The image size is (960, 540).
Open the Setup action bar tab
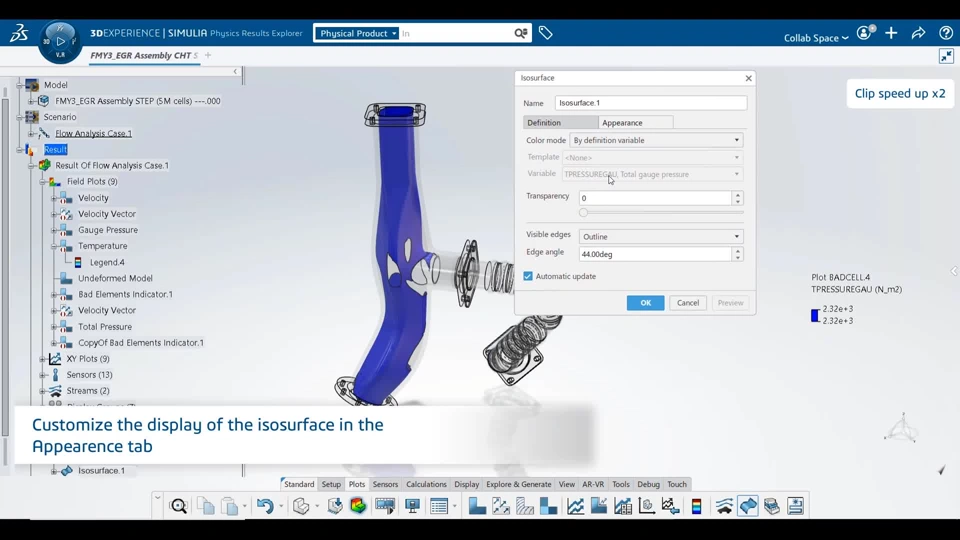point(331,484)
